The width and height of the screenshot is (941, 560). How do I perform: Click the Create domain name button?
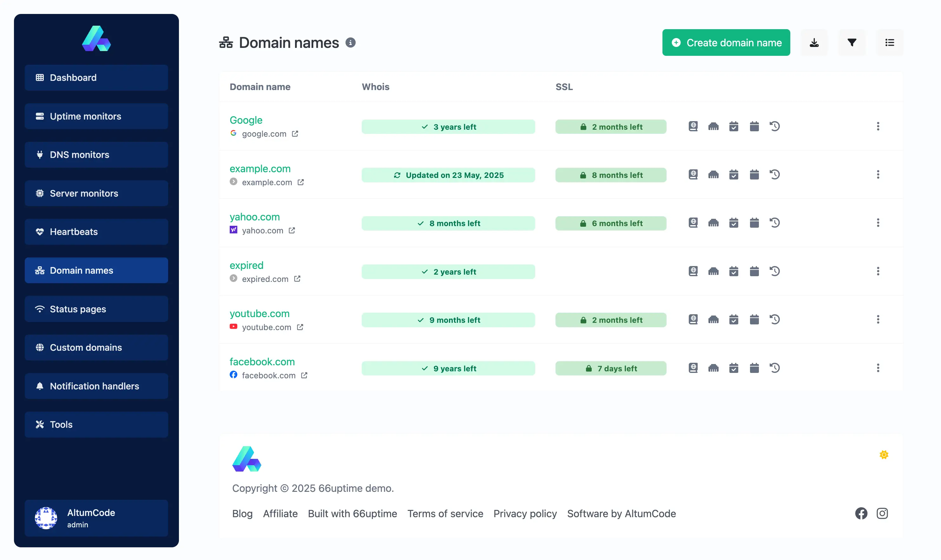726,42
